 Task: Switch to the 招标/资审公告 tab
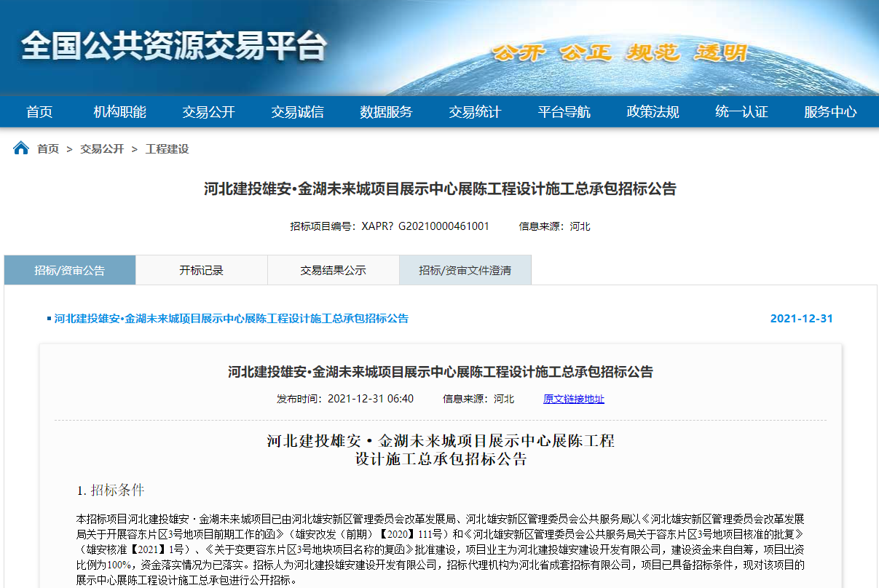(70, 271)
